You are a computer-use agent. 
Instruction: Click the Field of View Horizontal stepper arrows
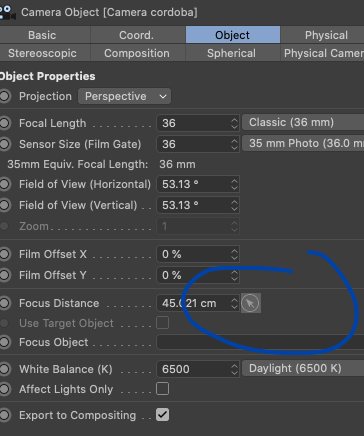[234, 184]
